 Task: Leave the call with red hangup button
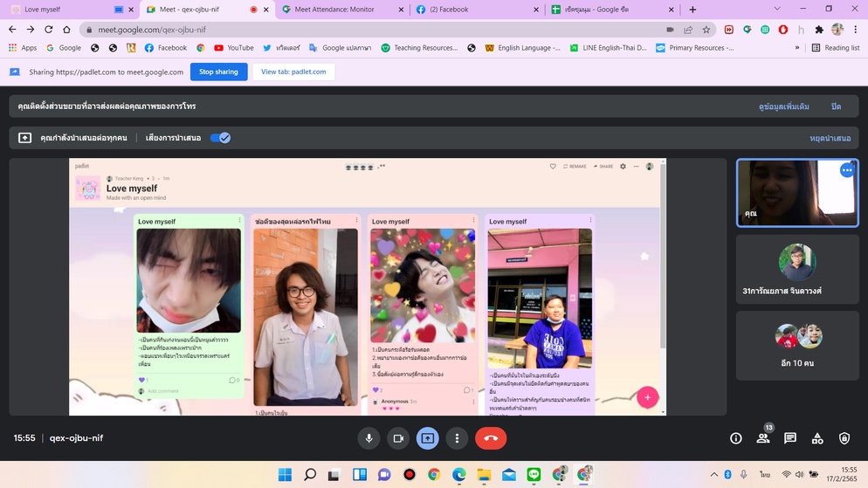491,438
